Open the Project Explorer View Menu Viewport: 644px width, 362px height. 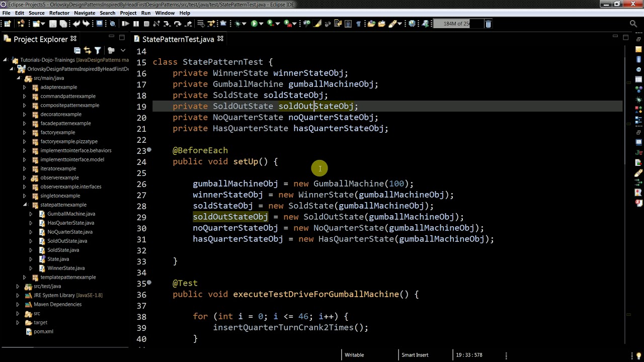coord(123,50)
